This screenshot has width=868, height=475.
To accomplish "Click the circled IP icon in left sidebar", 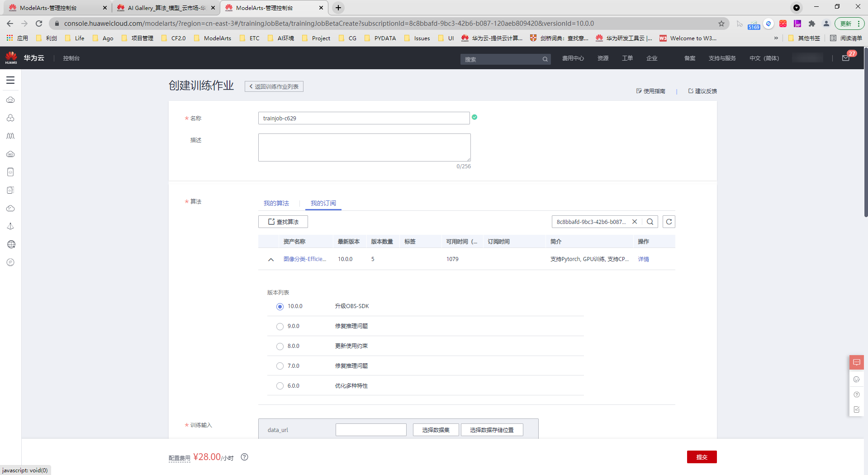I will coord(11,262).
